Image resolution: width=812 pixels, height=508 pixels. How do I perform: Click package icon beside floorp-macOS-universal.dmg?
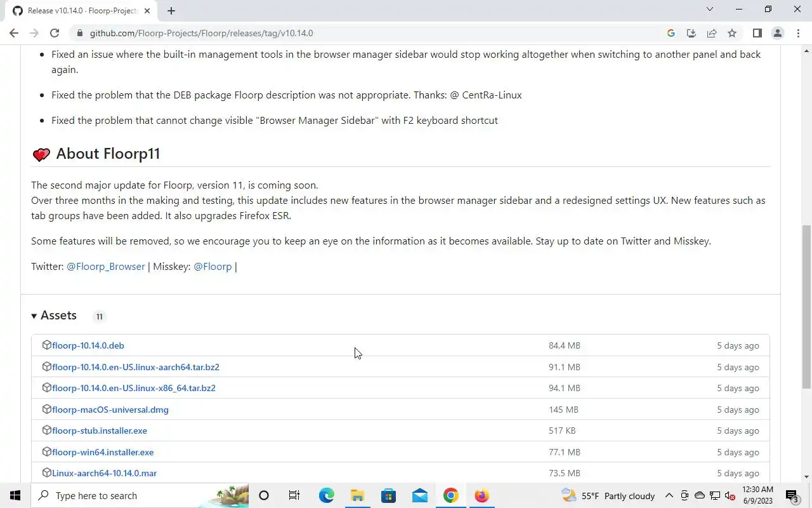pos(46,409)
